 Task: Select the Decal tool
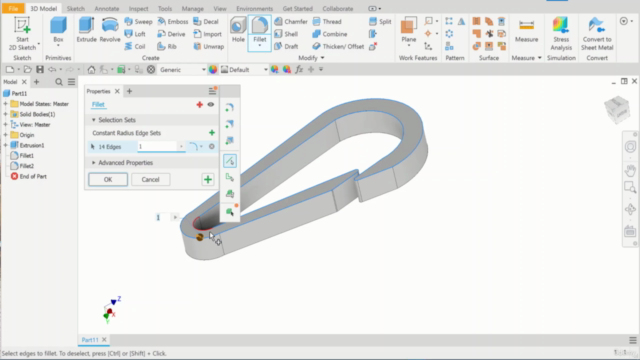pos(206,22)
